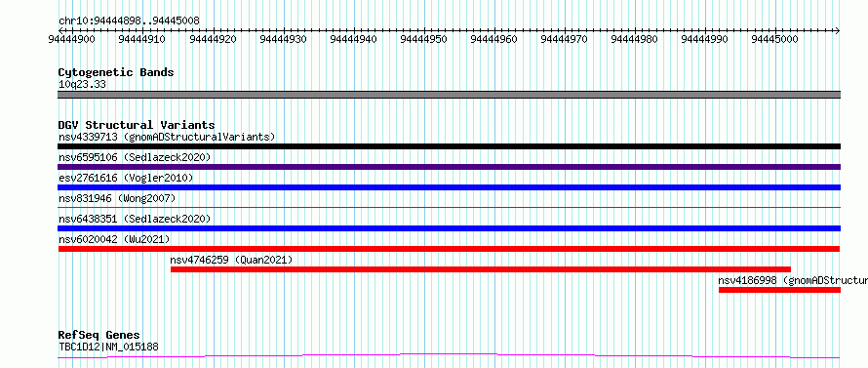868x368 pixels.
Task: Click ruler position 94444910
Action: tap(142, 39)
